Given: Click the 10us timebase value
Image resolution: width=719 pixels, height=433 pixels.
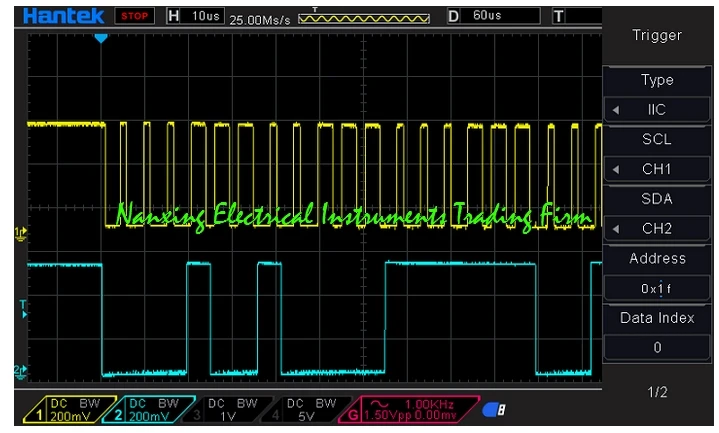Looking at the screenshot, I should 205,16.
